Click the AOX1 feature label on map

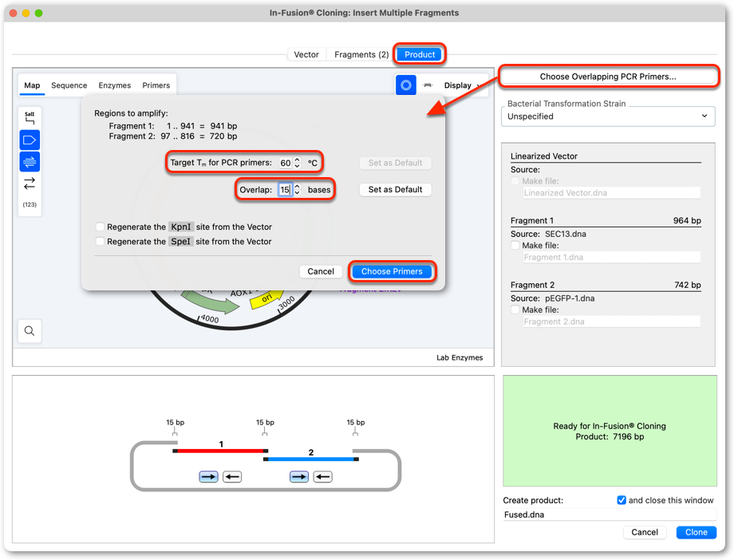tap(241, 293)
